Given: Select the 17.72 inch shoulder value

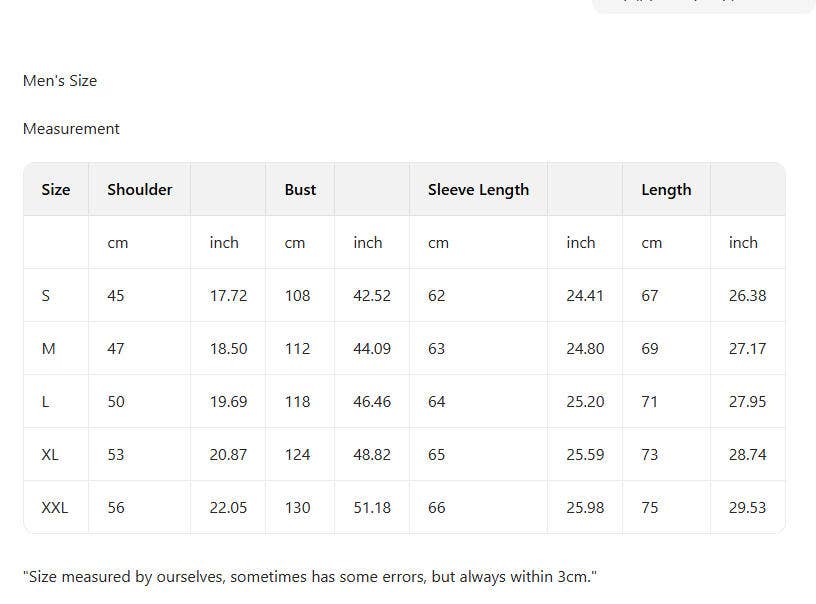Looking at the screenshot, I should click(x=228, y=295).
